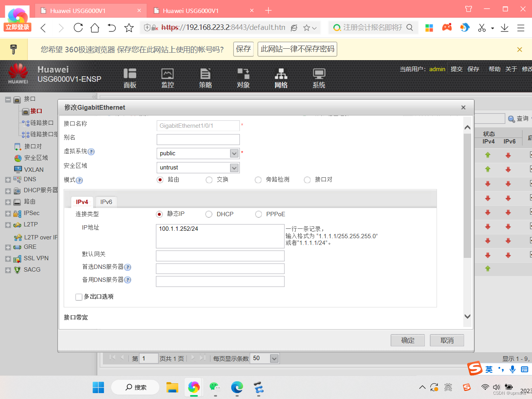
Task: Select VXLAN in the left tree
Action: tap(34, 170)
